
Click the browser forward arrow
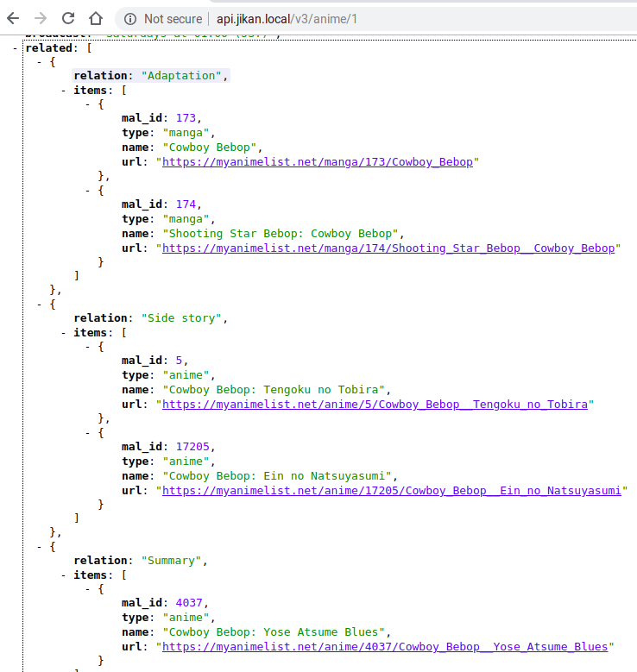tap(41, 18)
